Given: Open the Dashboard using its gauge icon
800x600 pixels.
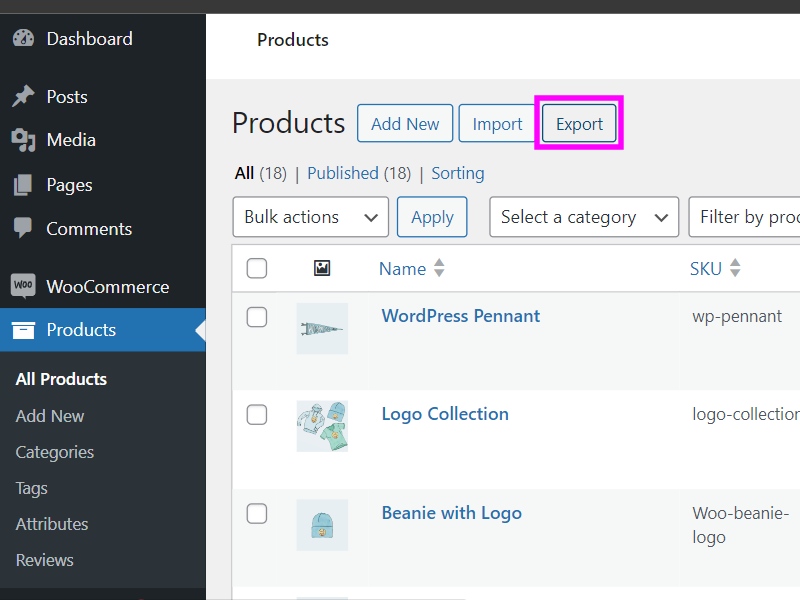Looking at the screenshot, I should [24, 38].
